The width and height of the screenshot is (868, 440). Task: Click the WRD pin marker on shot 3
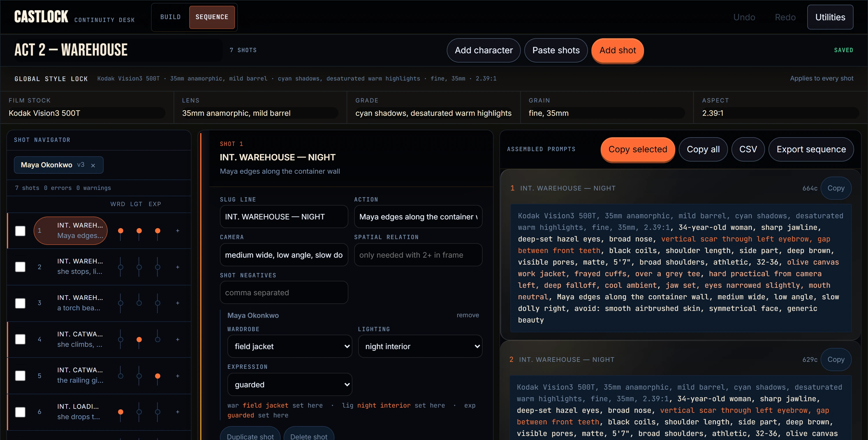point(121,303)
